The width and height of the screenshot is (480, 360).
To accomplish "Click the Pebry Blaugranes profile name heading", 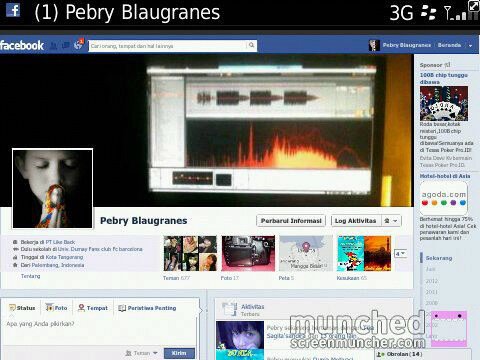I will pos(144,221).
